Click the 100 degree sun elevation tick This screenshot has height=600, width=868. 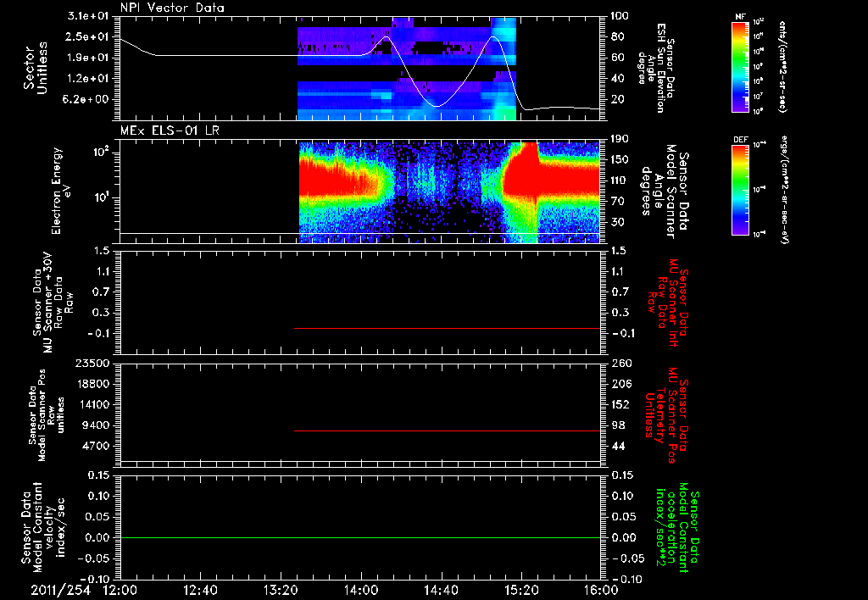[x=620, y=15]
